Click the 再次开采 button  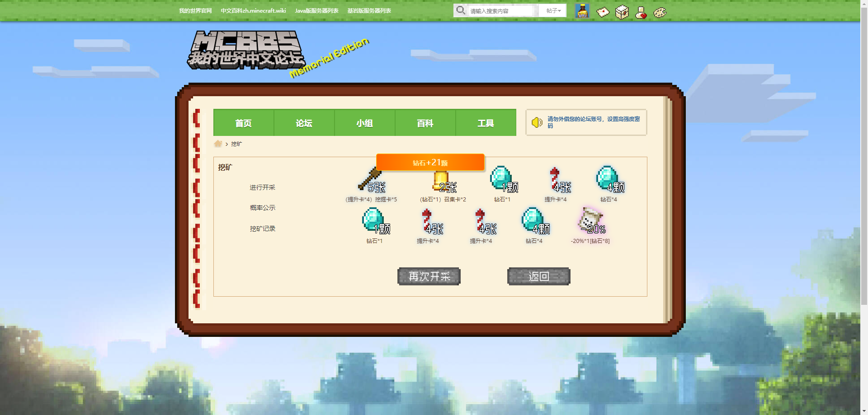coord(429,276)
